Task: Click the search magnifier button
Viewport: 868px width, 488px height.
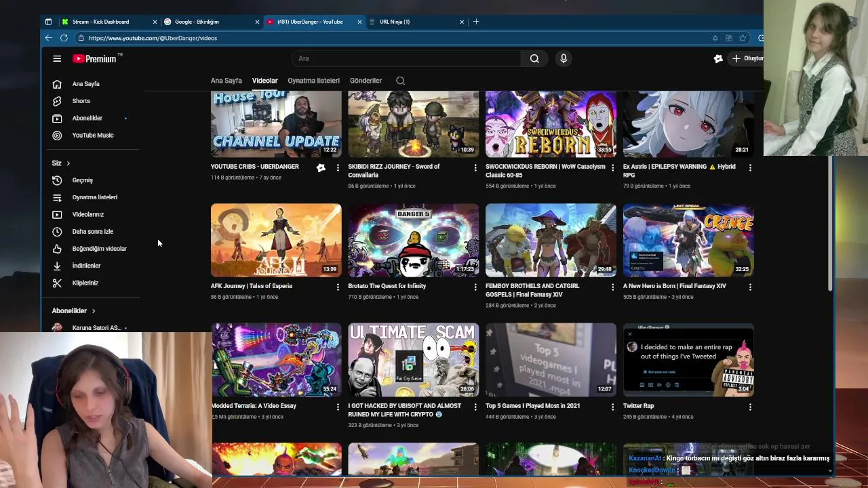Action: coord(534,59)
